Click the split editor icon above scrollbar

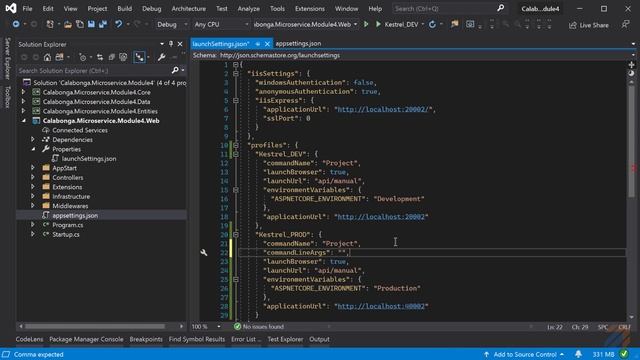click(631, 64)
